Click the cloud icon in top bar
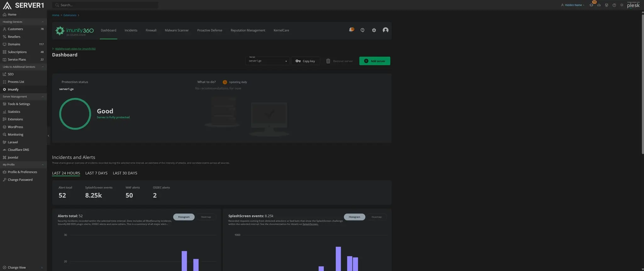644x271 pixels. tap(599, 5)
